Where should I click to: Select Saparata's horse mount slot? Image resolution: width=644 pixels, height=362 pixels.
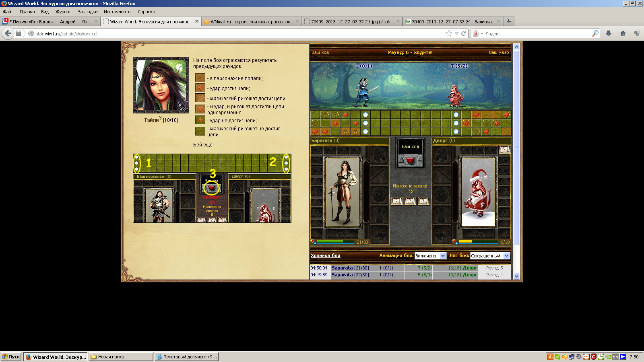tap(343, 234)
